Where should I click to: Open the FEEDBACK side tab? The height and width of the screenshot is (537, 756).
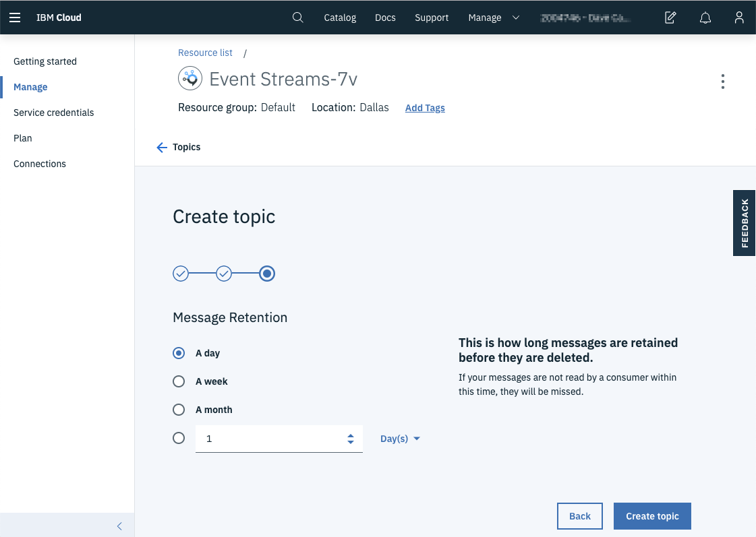pyautogui.click(x=744, y=223)
